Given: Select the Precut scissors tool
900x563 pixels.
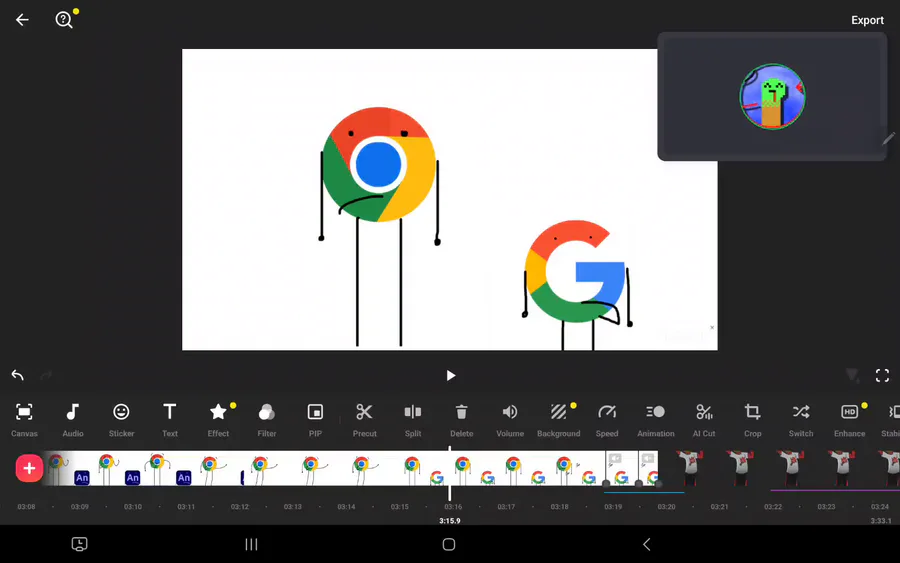Looking at the screenshot, I should click(364, 420).
